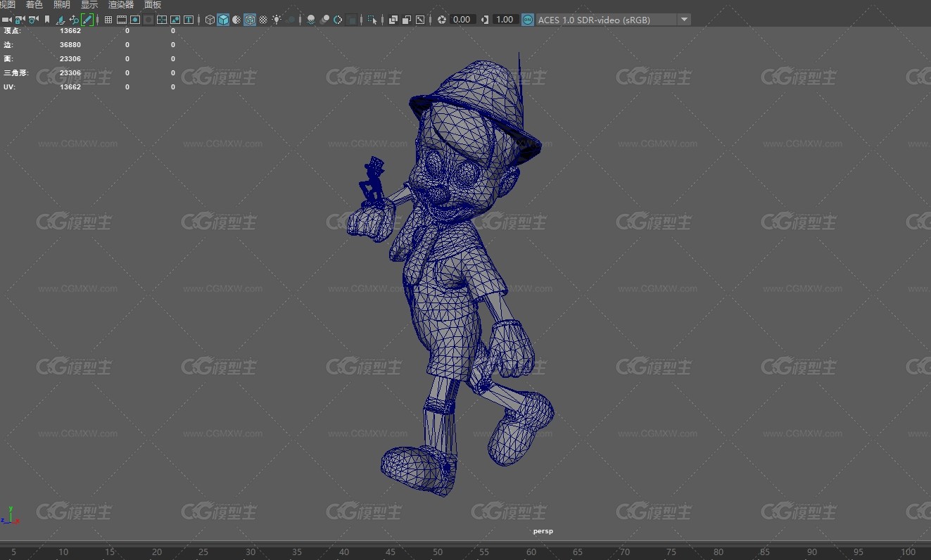Click the 面 count value 23306
This screenshot has height=560, width=931.
(70, 59)
